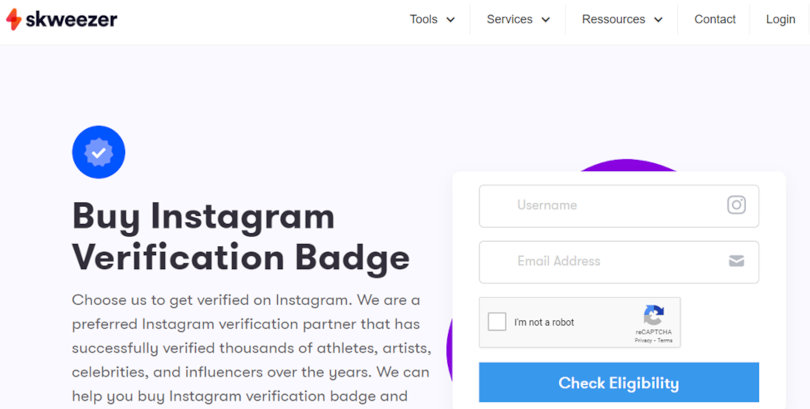The height and width of the screenshot is (409, 810).
Task: Select the Ressources menu label
Action: (x=613, y=19)
